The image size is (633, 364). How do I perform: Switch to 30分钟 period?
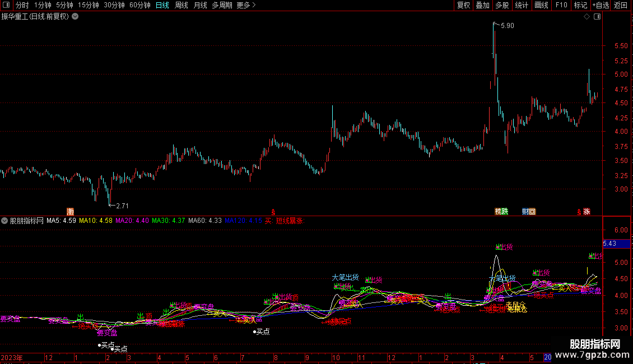click(x=114, y=5)
